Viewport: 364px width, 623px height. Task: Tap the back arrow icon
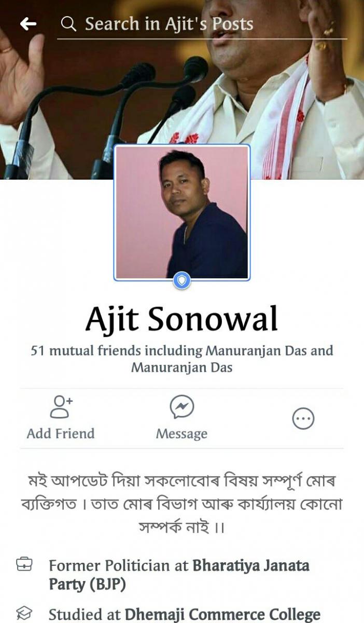[x=28, y=23]
